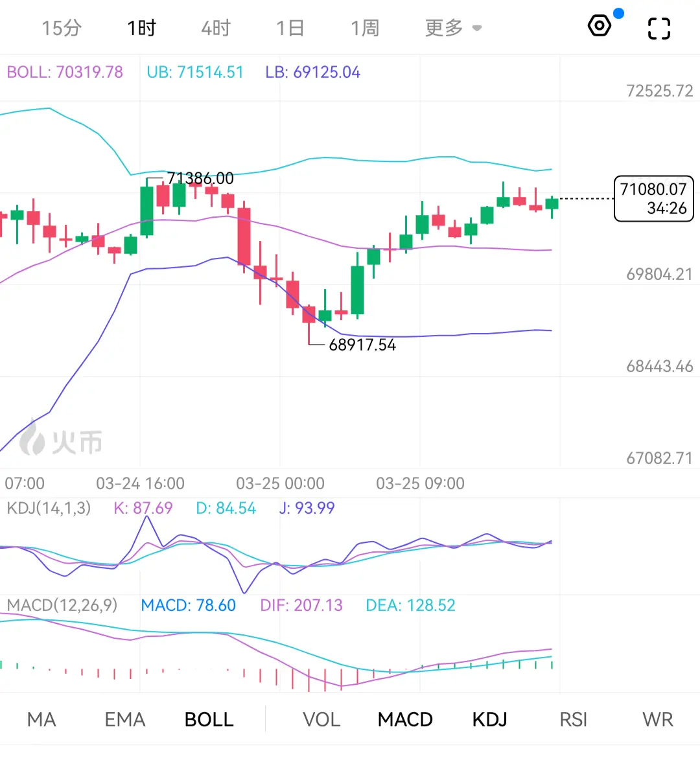Switch to 15分 timeframe
700x758 pixels.
tap(62, 28)
